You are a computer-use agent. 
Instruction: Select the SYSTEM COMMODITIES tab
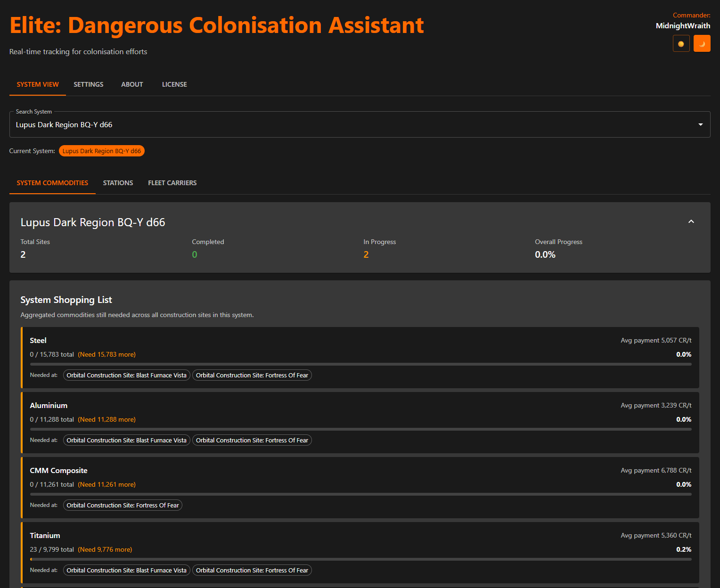tap(52, 183)
